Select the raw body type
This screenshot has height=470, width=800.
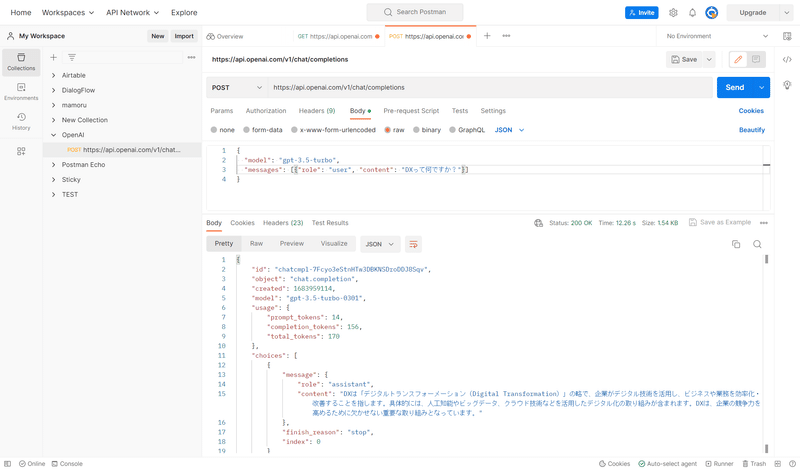[394, 130]
